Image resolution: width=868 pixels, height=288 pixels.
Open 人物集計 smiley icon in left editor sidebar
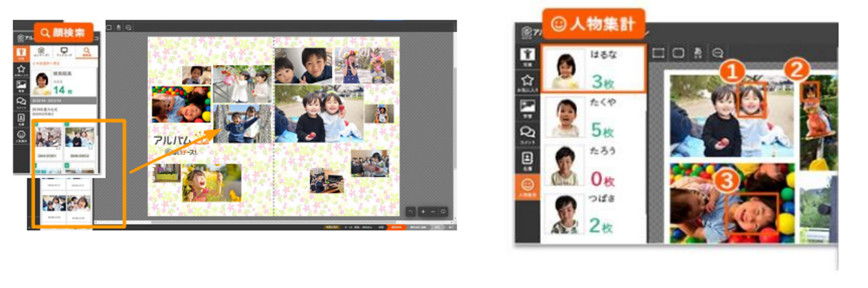[x=20, y=135]
